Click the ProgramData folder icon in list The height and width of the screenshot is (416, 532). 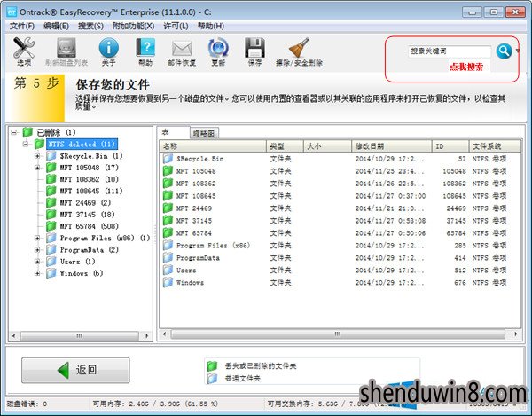pyautogui.click(x=168, y=257)
